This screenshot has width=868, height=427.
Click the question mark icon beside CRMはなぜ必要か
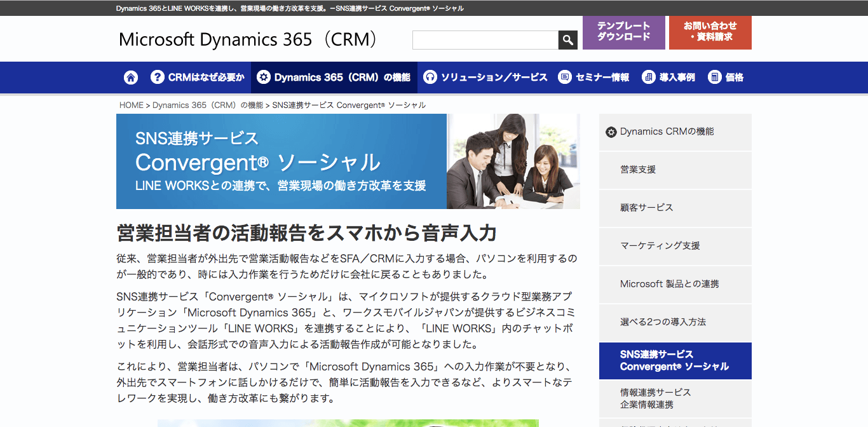(x=158, y=78)
